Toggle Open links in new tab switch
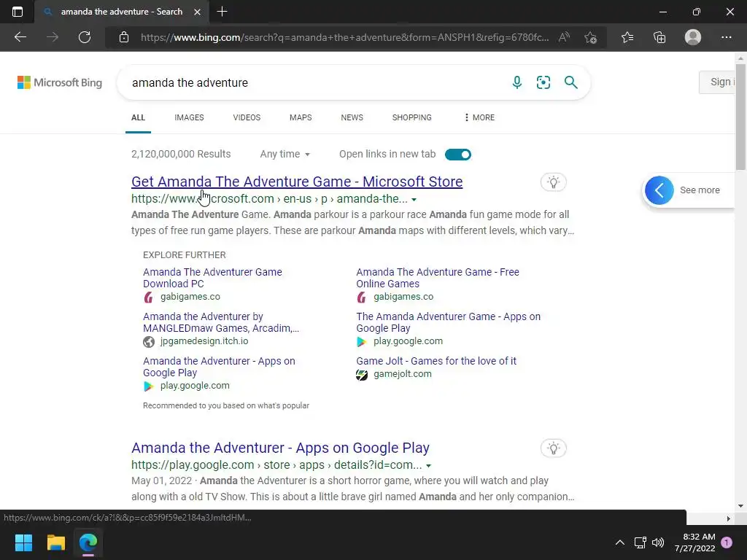747x560 pixels. [x=458, y=155]
